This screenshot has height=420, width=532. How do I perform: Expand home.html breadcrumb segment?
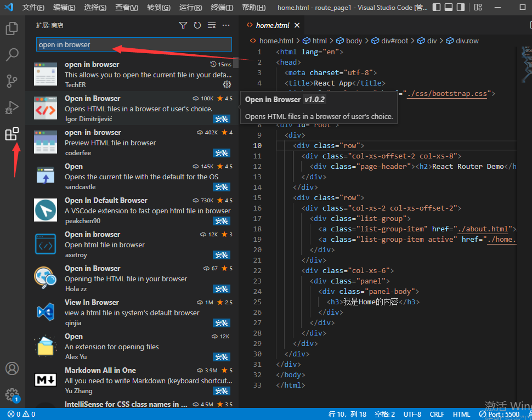276,41
